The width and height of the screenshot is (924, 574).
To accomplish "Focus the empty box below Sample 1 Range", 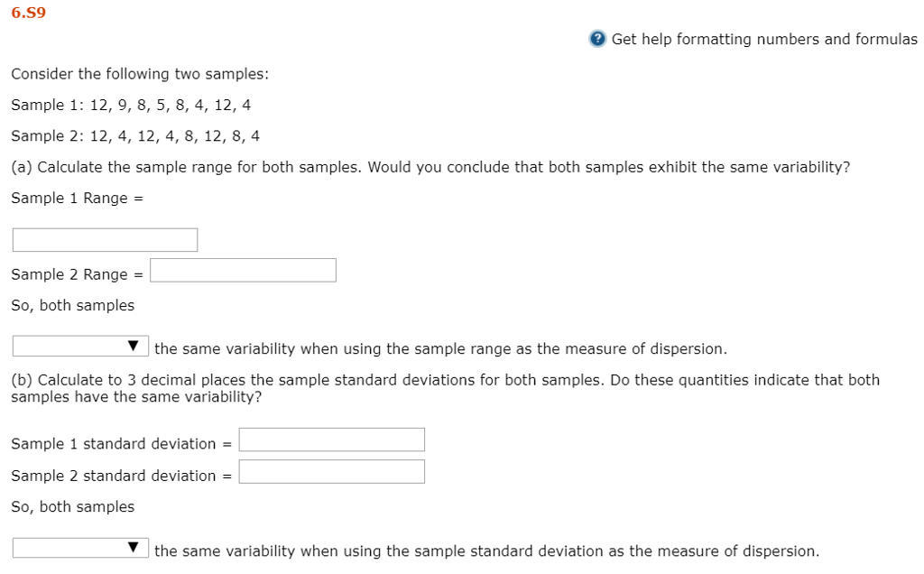I will coord(105,238).
